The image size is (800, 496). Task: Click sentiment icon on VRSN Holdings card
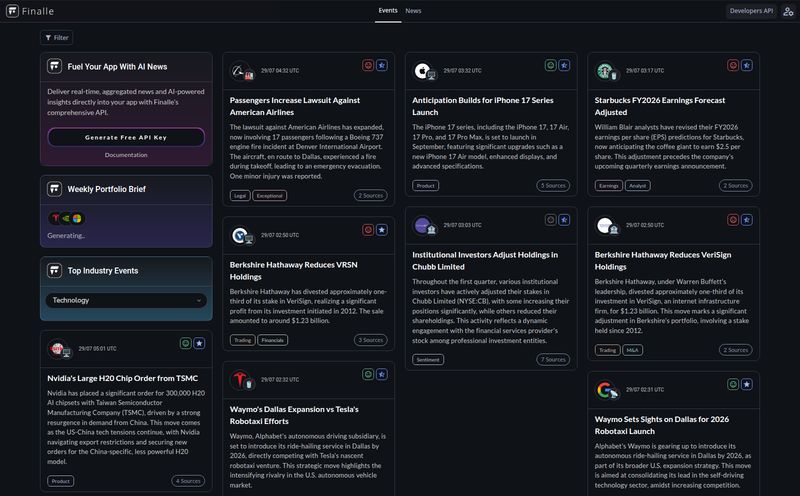pyautogui.click(x=368, y=230)
